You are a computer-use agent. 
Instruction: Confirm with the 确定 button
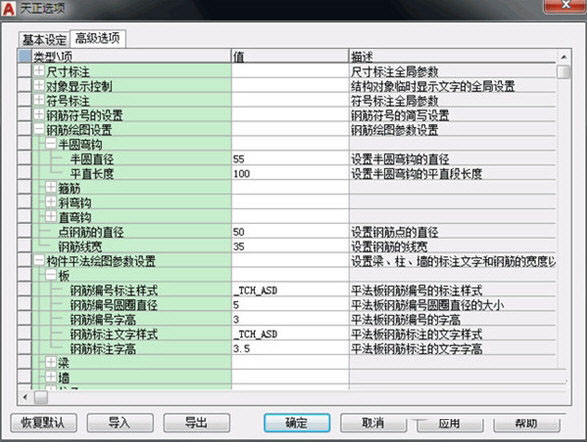coord(297,423)
